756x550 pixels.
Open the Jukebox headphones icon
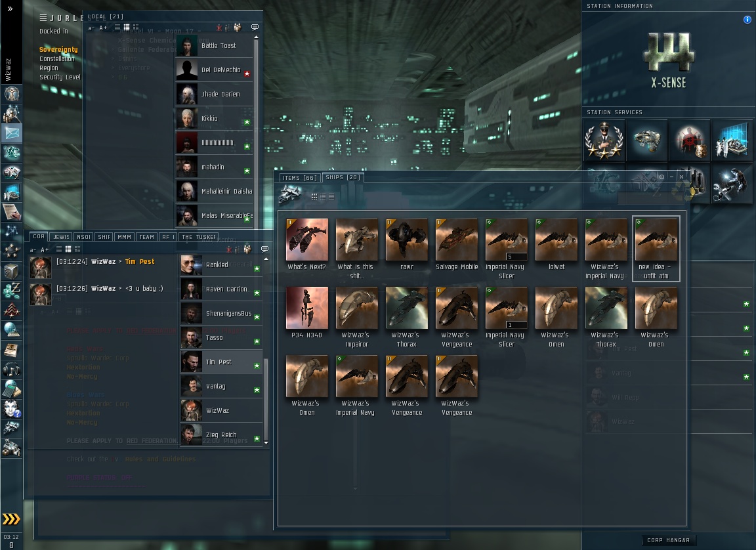coord(12,370)
